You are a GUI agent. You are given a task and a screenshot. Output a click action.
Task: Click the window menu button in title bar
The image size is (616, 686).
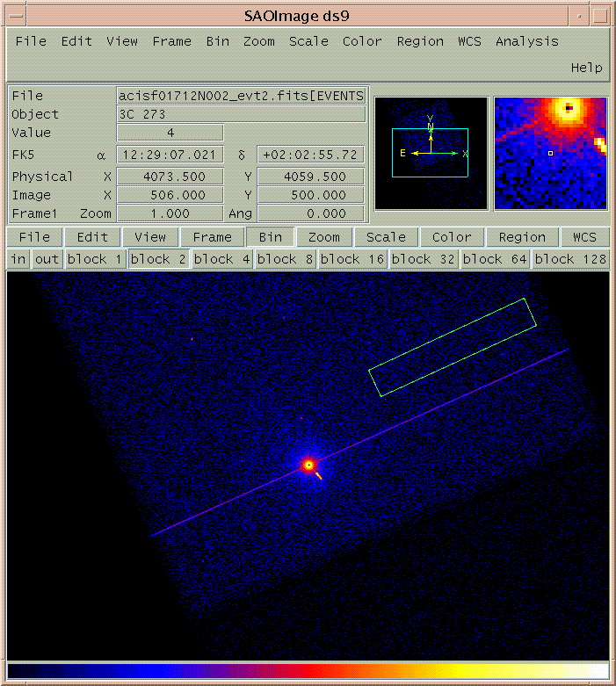16,16
